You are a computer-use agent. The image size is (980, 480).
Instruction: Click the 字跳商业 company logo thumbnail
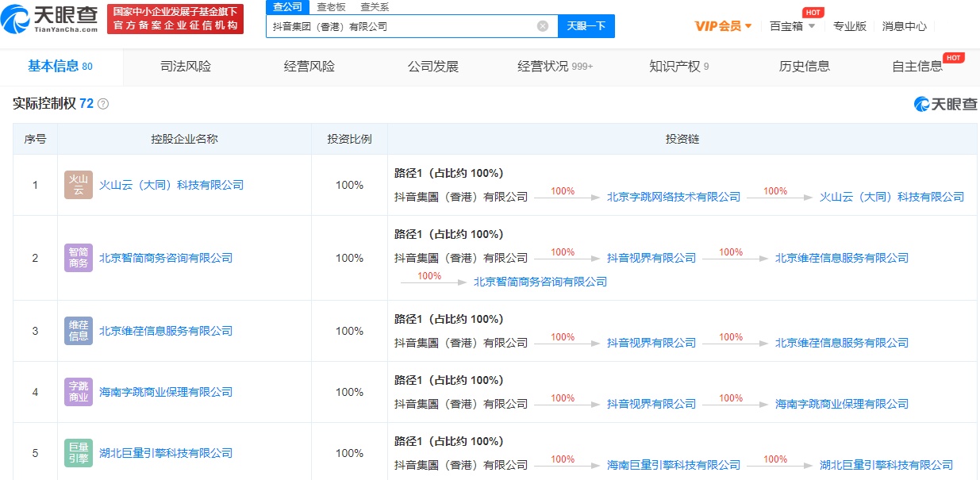click(x=79, y=392)
